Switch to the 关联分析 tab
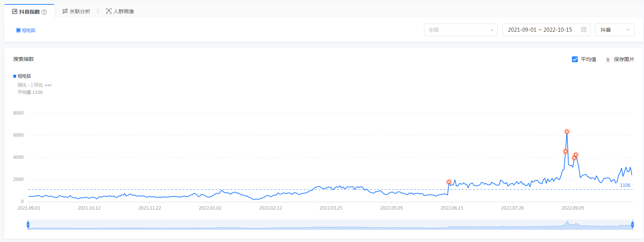 coord(79,11)
